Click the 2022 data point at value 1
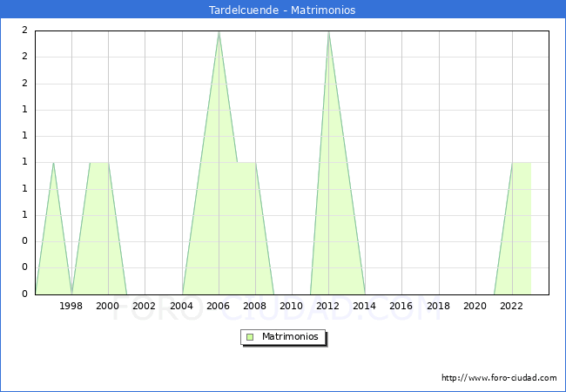 513,163
